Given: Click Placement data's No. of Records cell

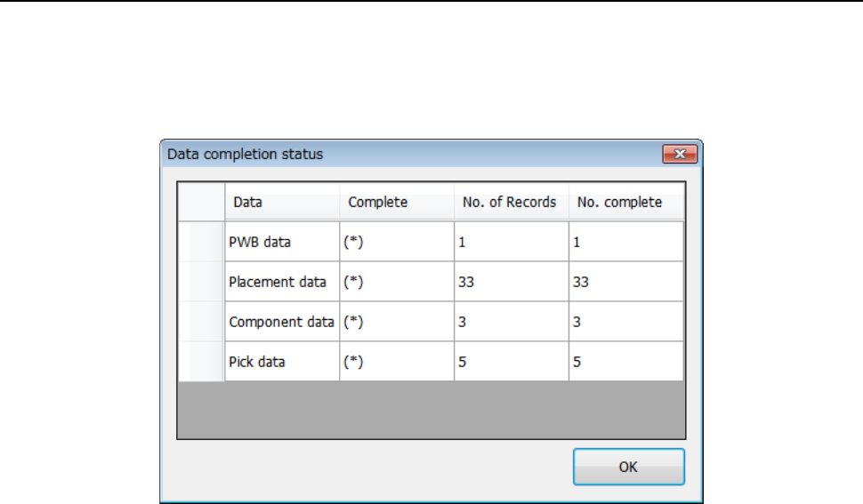Looking at the screenshot, I should click(x=511, y=282).
